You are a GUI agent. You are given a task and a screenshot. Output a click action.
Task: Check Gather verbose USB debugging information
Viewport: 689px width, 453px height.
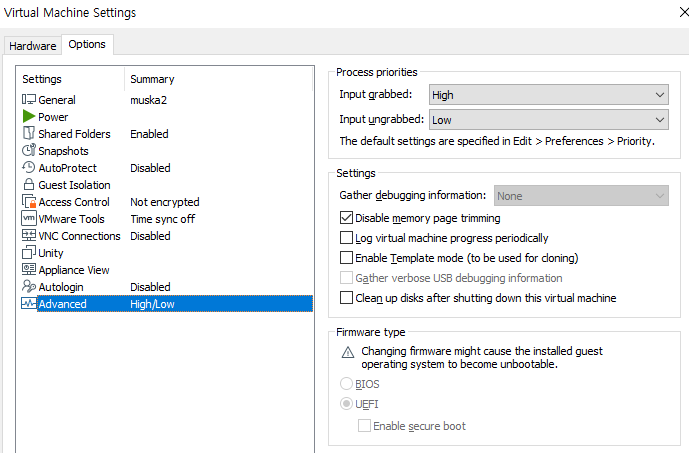pyautogui.click(x=346, y=278)
